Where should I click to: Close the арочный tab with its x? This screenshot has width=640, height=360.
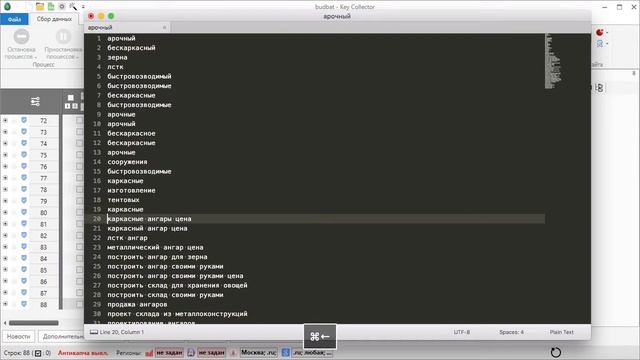(164, 27)
